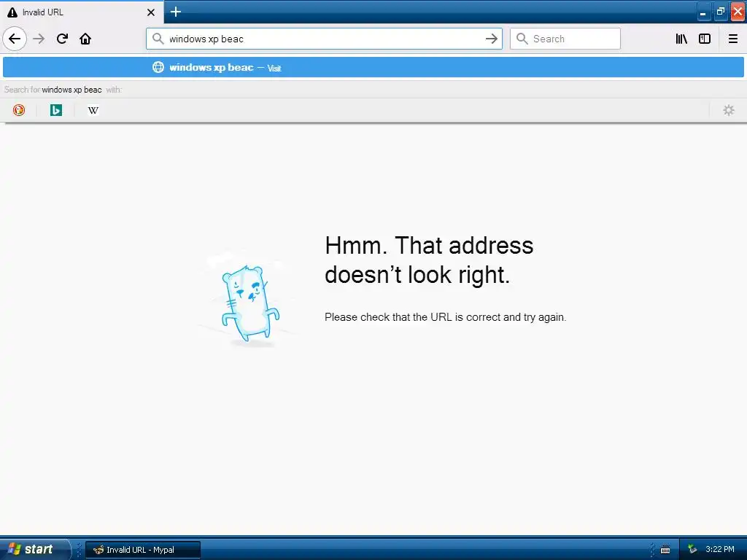Restore down the browser window
Image resolution: width=747 pixels, height=560 pixels.
(x=720, y=12)
